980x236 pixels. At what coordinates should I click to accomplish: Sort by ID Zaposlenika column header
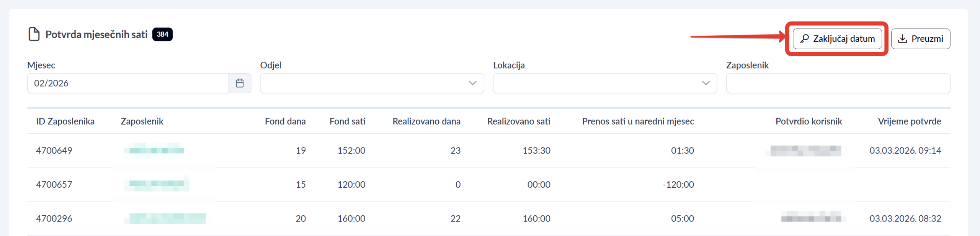(65, 121)
